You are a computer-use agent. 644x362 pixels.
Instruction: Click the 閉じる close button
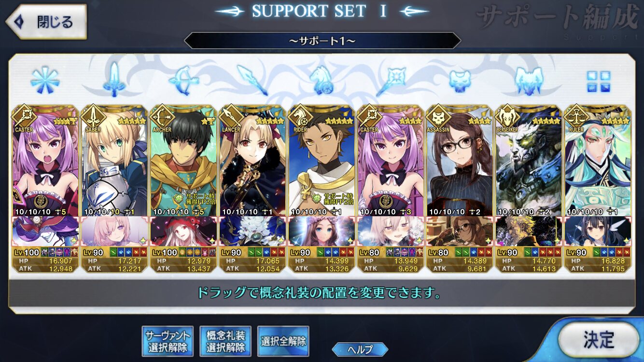point(46,22)
